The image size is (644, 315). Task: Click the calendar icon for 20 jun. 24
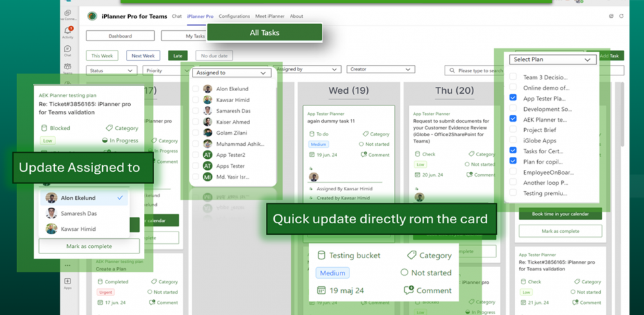click(x=417, y=175)
